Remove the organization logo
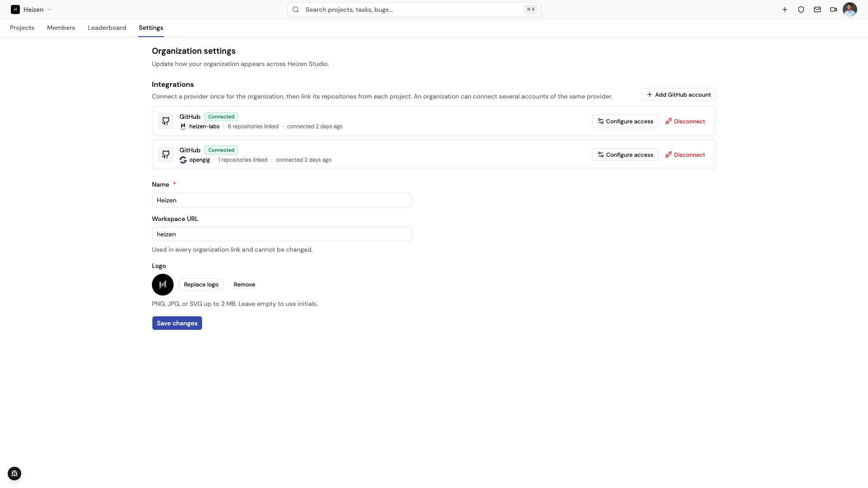The image size is (868, 488). point(245,285)
